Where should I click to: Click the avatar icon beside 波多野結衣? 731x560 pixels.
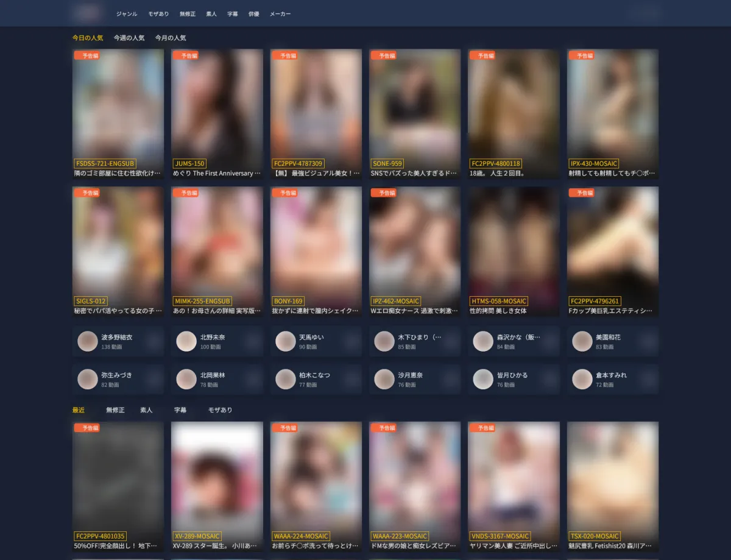(88, 341)
